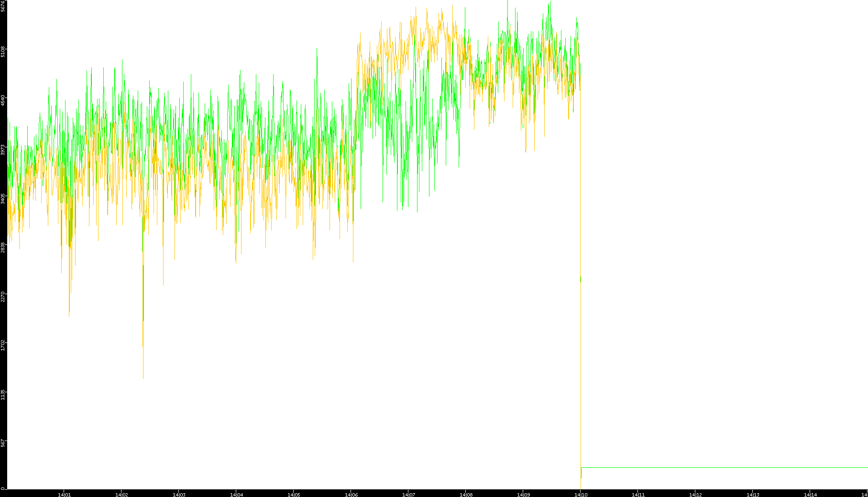Click the 14:13 time axis label
Image resolution: width=868 pixels, height=497 pixels.
753,495
